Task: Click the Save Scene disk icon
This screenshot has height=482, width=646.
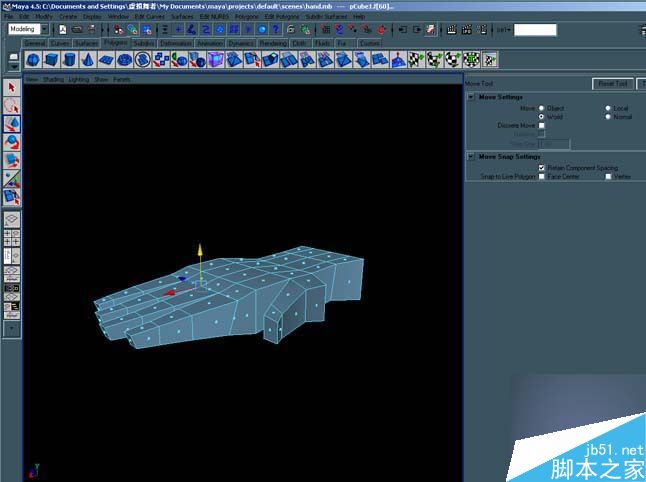Action: [x=92, y=30]
